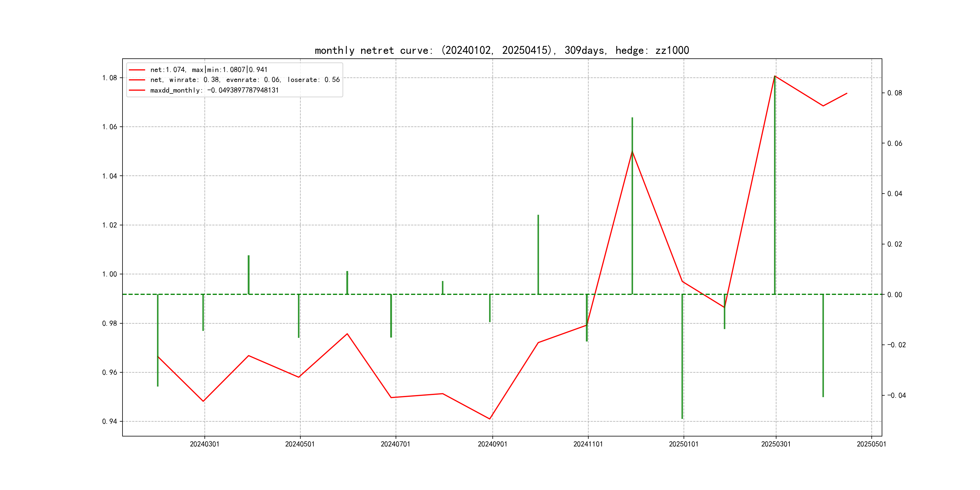Click the 0.08 right axis label

point(894,93)
